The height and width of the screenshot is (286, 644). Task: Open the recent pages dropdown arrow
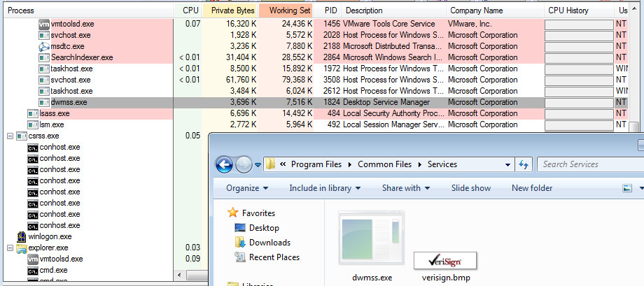(258, 165)
